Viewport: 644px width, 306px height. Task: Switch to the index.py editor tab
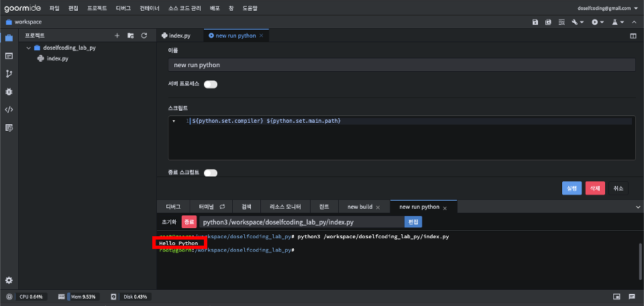click(x=180, y=36)
